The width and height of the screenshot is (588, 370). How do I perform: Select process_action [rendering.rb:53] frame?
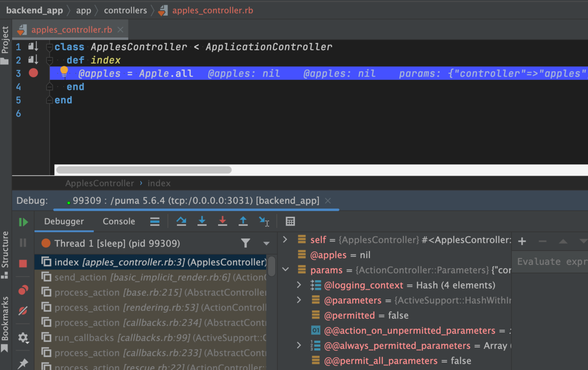(150, 308)
